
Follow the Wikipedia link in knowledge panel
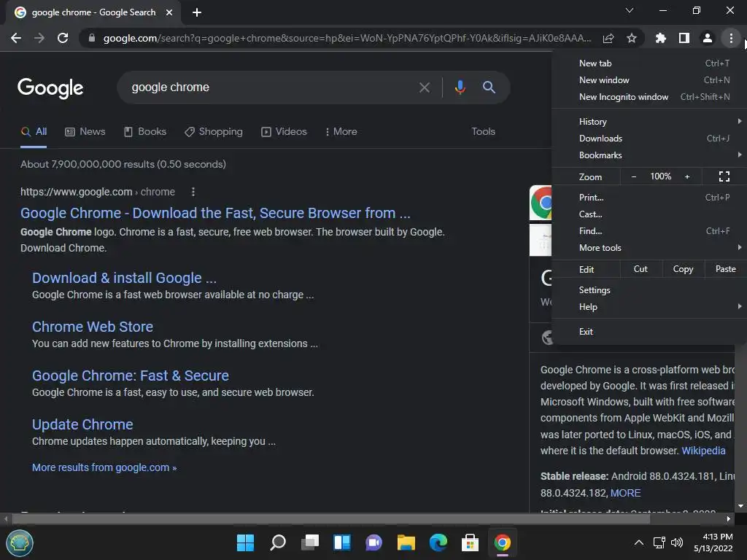click(704, 451)
